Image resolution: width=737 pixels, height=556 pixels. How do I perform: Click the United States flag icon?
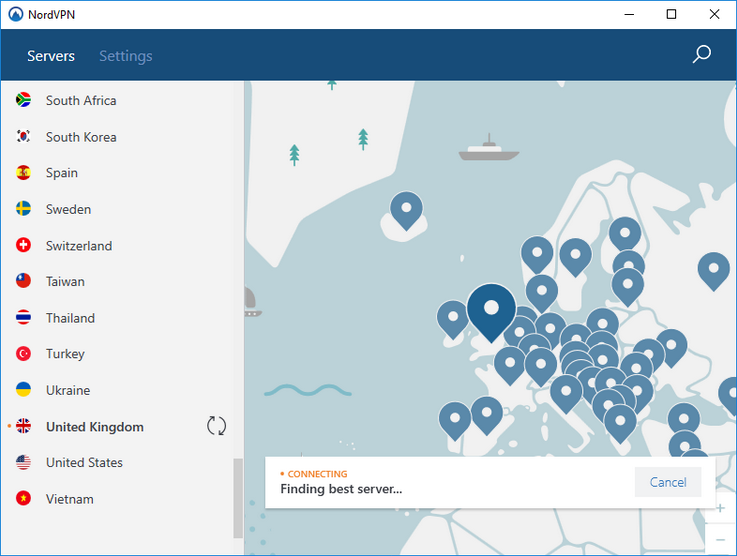[x=23, y=462]
